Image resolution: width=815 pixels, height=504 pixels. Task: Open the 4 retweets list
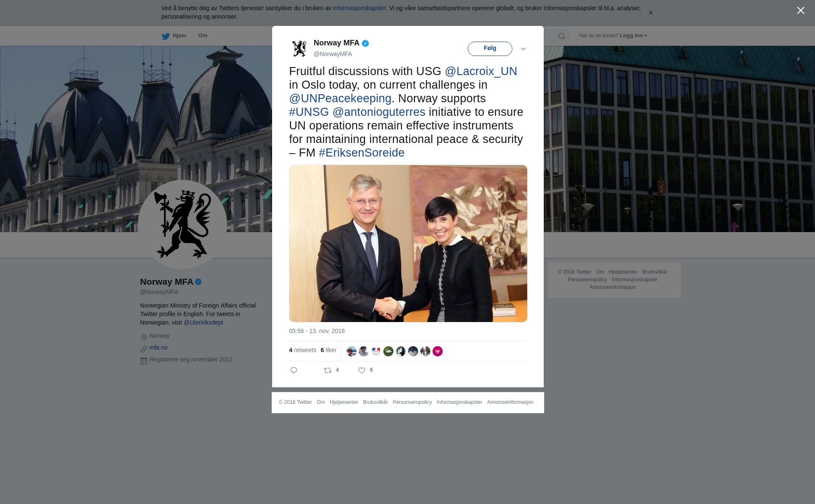303,350
